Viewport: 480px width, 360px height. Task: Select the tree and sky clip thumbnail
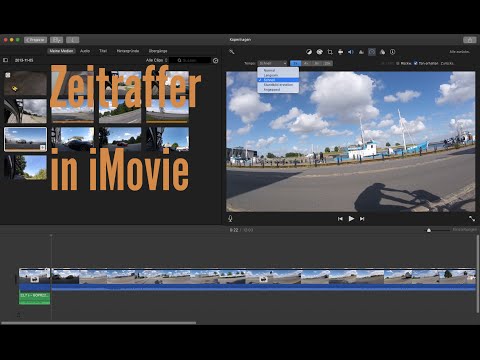(x=25, y=167)
